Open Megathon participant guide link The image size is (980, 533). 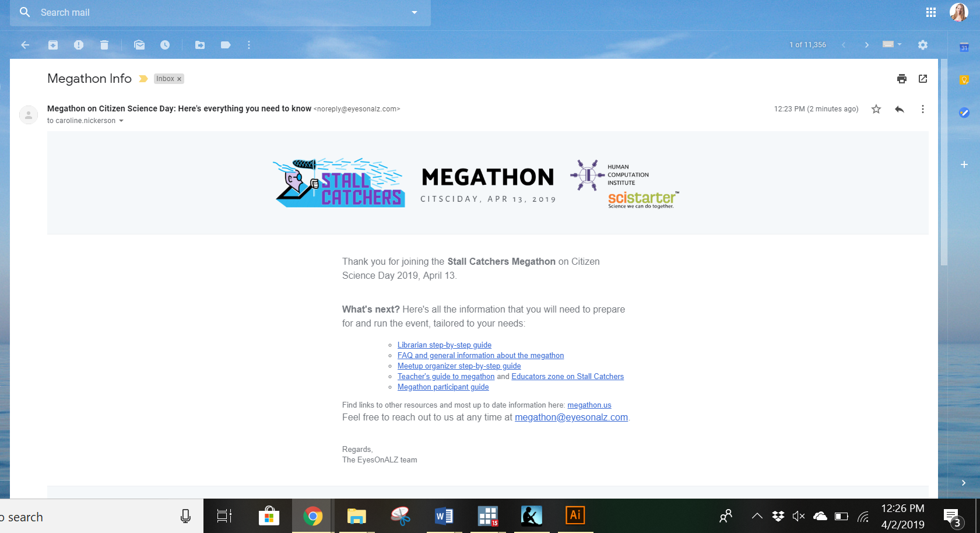point(443,387)
